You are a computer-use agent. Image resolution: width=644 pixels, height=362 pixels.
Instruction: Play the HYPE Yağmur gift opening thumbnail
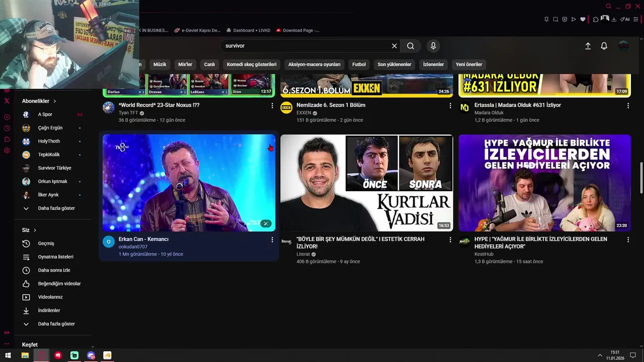(544, 183)
